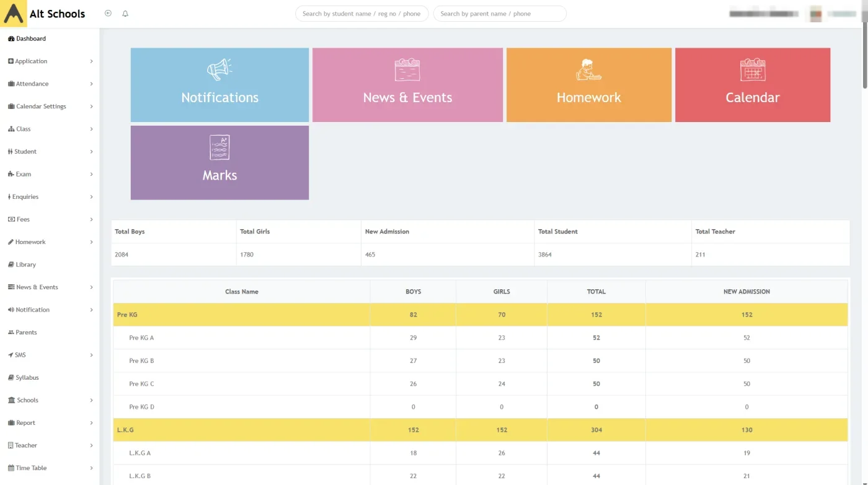The height and width of the screenshot is (485, 868).
Task: Click the Alt Schools logo icon
Action: point(14,14)
